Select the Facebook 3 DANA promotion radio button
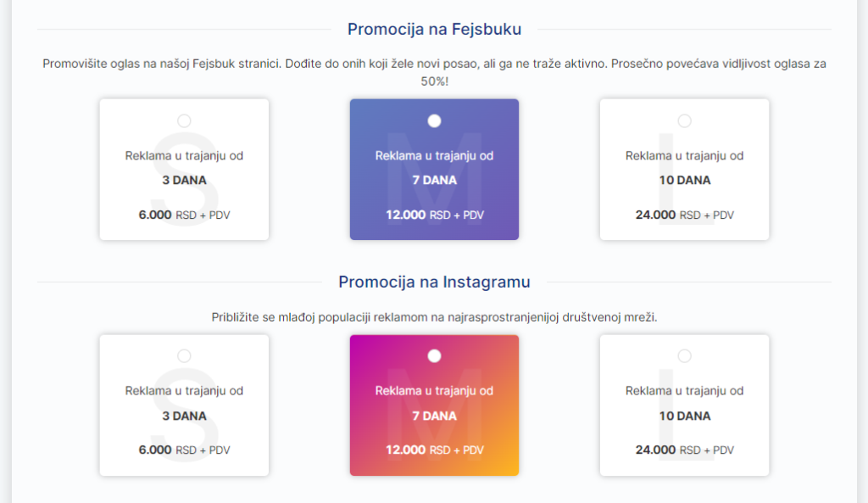The image size is (868, 503). (184, 120)
